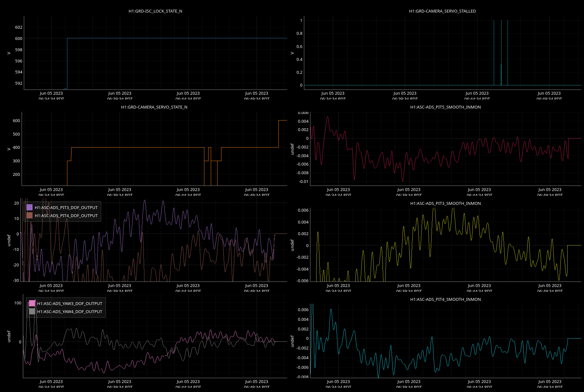Click the 592 tick on the LOCK_STATE_N axis
The height and width of the screenshot is (392, 584).
pos(19,83)
